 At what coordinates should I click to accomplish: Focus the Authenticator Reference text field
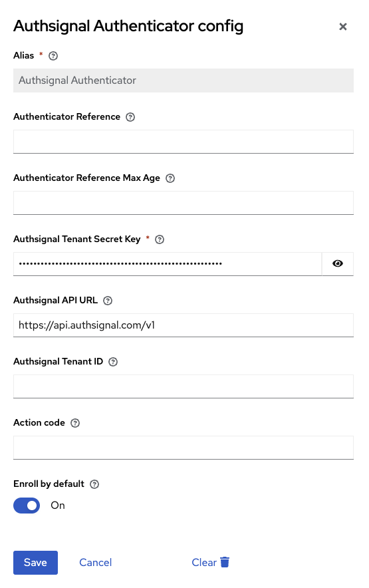pos(184,142)
